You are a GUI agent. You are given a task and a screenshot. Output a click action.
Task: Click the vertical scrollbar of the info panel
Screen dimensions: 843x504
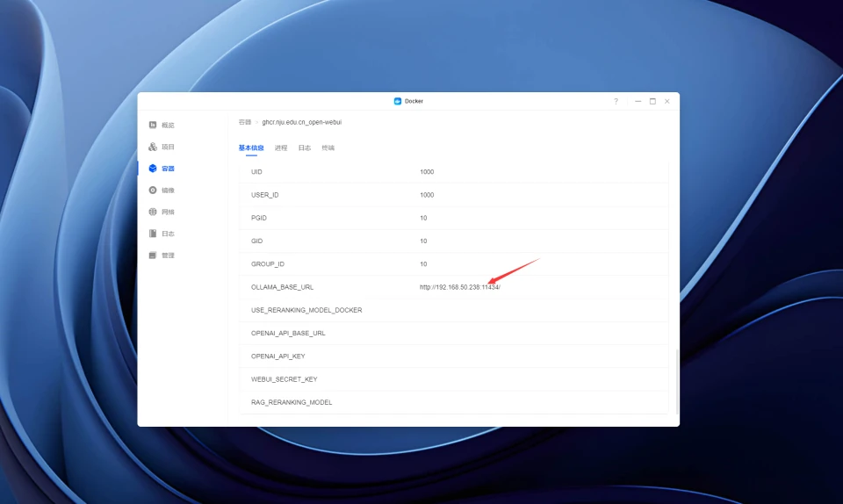pyautogui.click(x=677, y=382)
